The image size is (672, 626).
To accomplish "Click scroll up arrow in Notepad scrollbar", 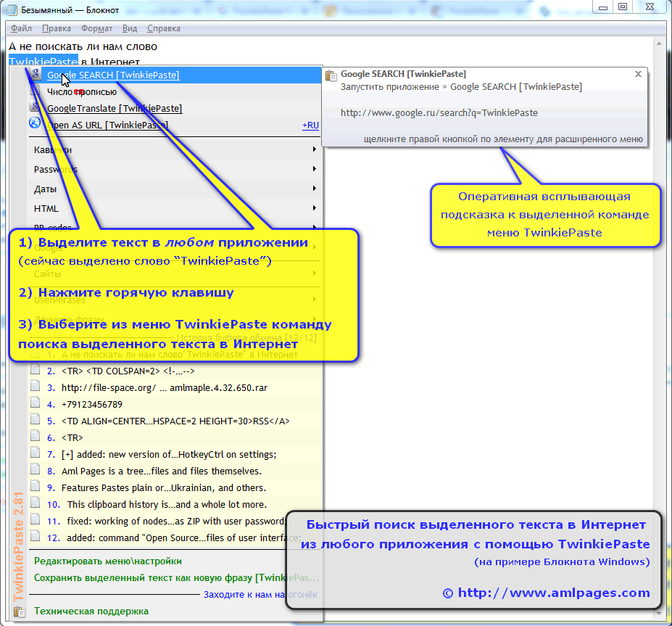I will click(659, 44).
